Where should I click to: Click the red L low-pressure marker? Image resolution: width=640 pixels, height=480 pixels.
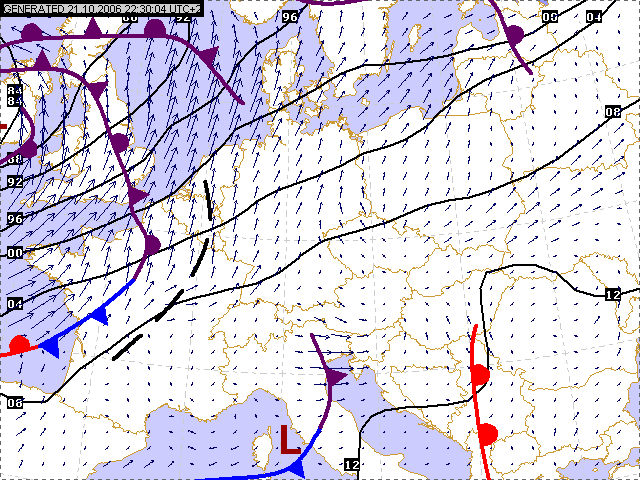point(289,441)
